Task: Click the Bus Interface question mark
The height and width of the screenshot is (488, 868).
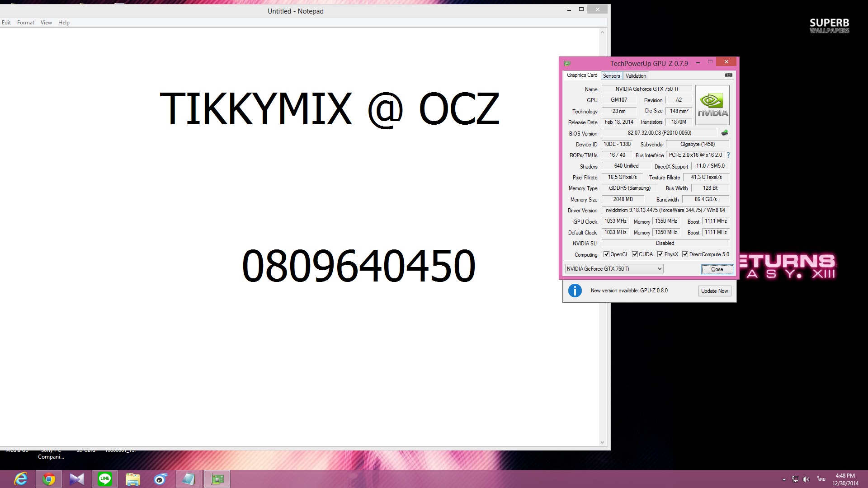Action: 728,155
